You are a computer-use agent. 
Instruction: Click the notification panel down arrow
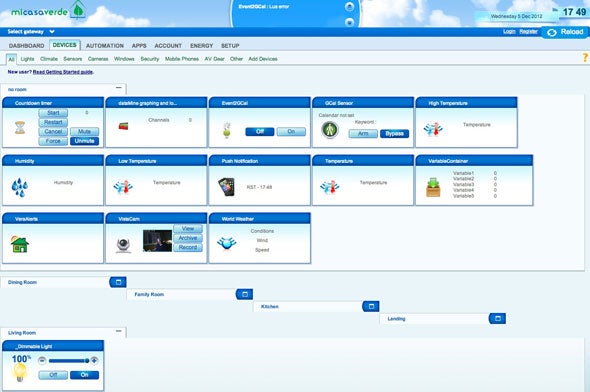click(349, 22)
